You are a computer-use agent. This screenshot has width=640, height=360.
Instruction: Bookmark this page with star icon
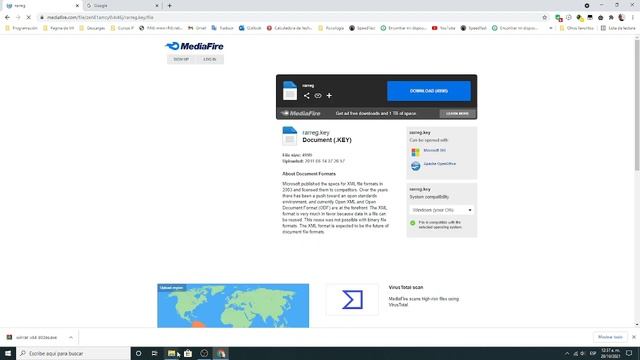tap(544, 18)
